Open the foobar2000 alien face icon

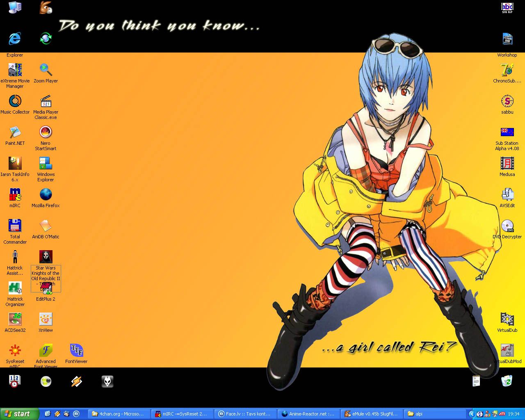[107, 381]
